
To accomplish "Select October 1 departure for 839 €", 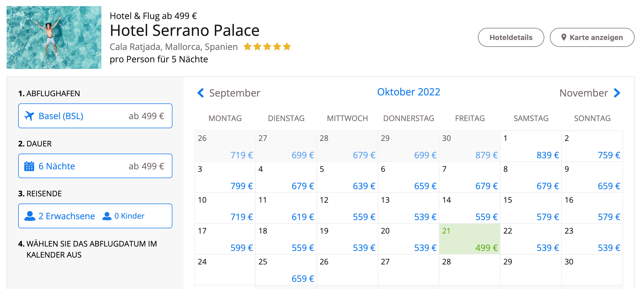I will 531,146.
